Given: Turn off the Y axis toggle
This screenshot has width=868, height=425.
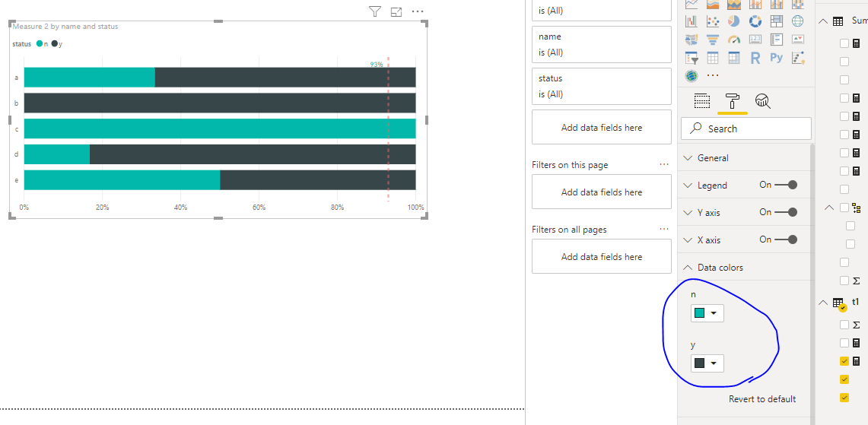Looking at the screenshot, I should coord(786,212).
